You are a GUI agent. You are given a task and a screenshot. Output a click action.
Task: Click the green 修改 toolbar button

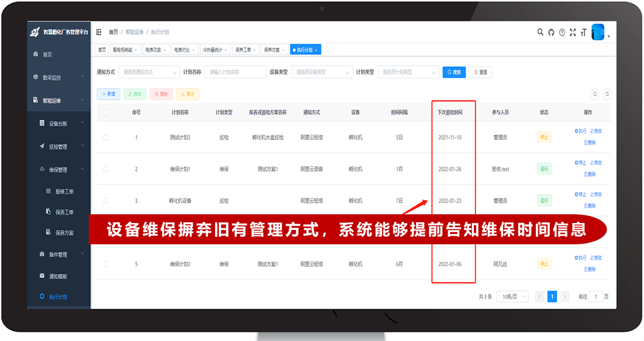click(135, 93)
